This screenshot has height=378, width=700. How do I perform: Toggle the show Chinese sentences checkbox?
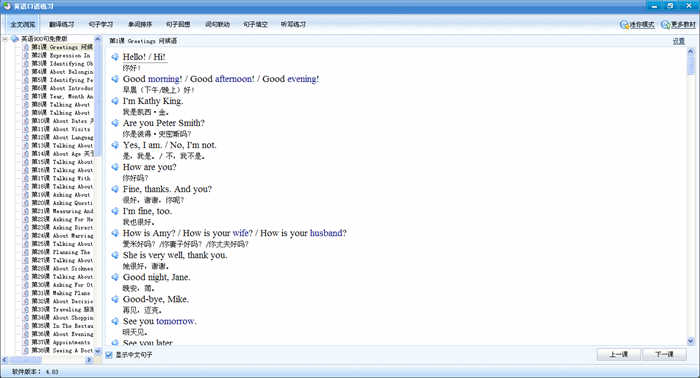pyautogui.click(x=109, y=355)
